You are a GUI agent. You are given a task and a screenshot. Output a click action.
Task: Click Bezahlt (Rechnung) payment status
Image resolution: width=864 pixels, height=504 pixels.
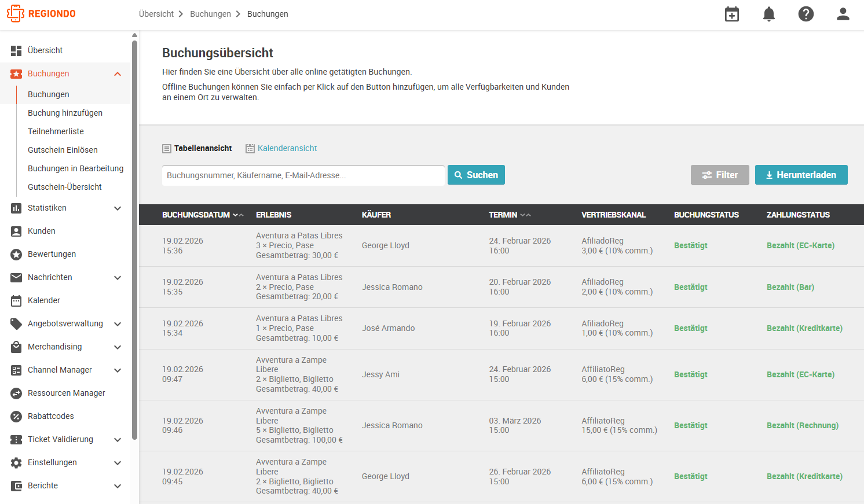(x=802, y=425)
